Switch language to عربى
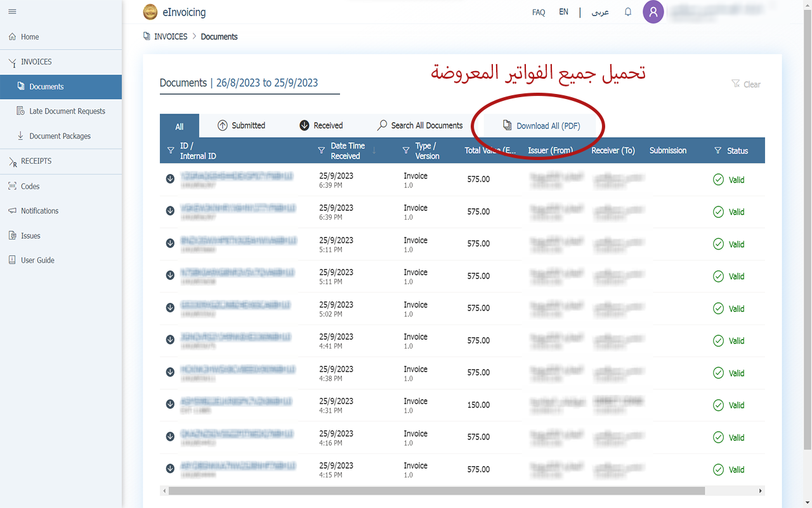 599,12
